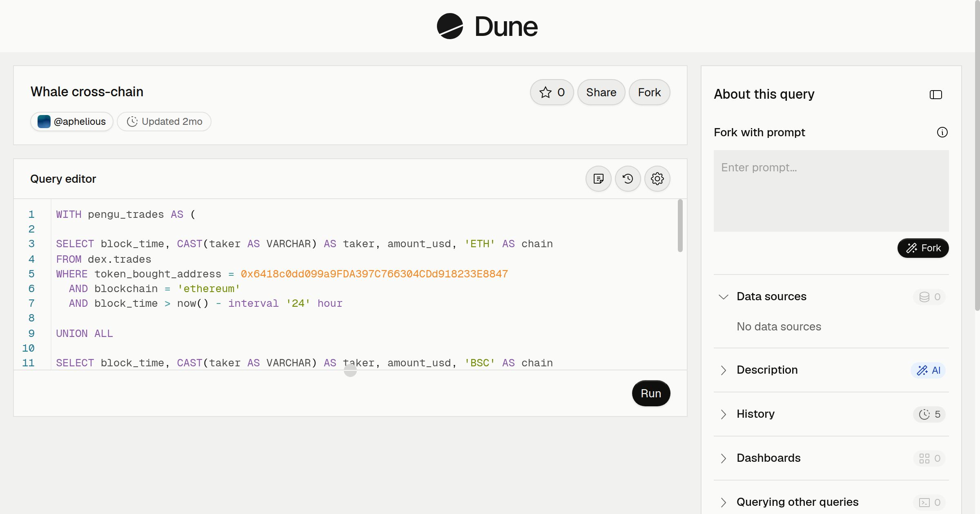This screenshot has width=980, height=514.
Task: Star the Whale cross-chain query
Action: pyautogui.click(x=552, y=92)
